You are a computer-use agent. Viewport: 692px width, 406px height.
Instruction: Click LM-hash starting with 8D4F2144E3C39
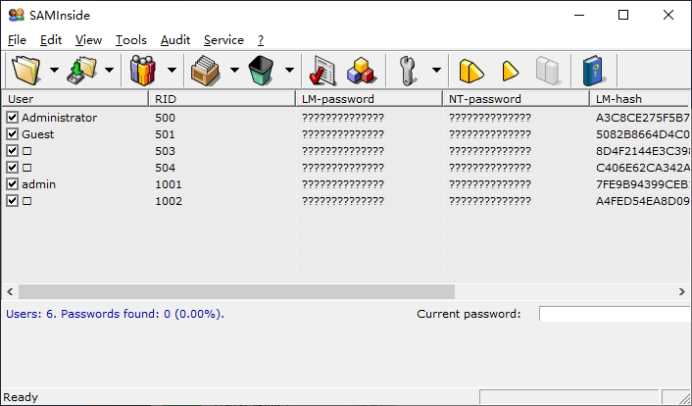point(643,151)
